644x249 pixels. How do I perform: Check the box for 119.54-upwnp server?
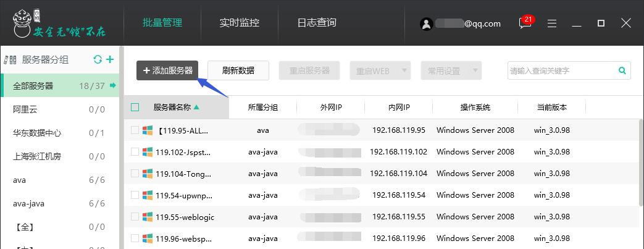pyautogui.click(x=135, y=195)
